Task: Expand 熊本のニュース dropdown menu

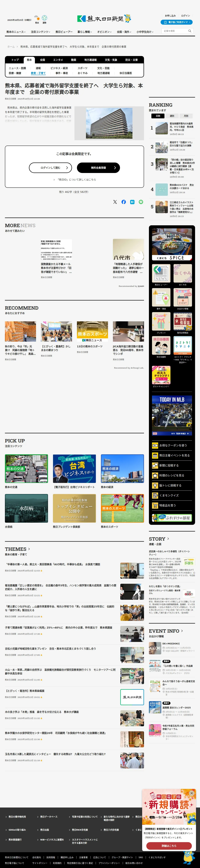Action: (x=16, y=32)
